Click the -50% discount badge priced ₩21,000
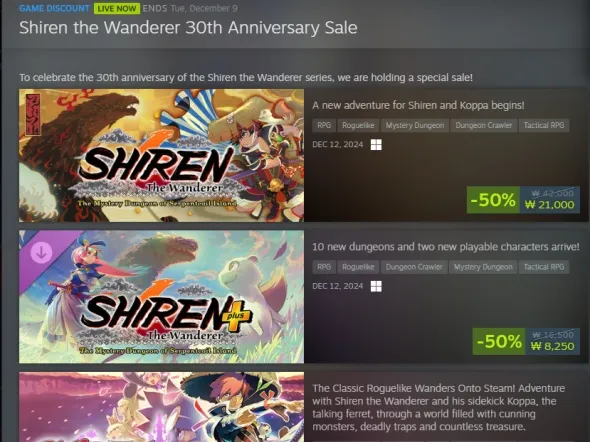The height and width of the screenshot is (442, 590). coord(493,200)
